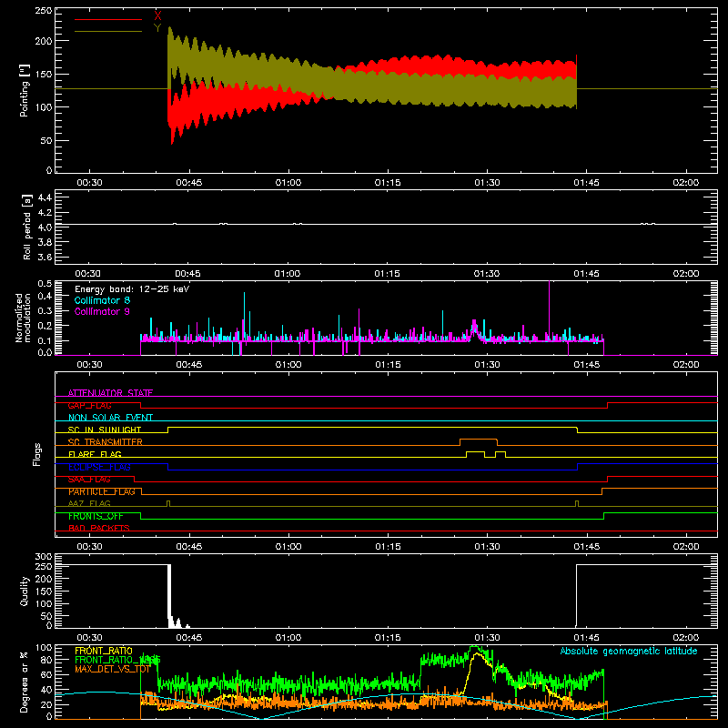
Task: Select the Normalized modulation axis title
Action: click(23, 318)
